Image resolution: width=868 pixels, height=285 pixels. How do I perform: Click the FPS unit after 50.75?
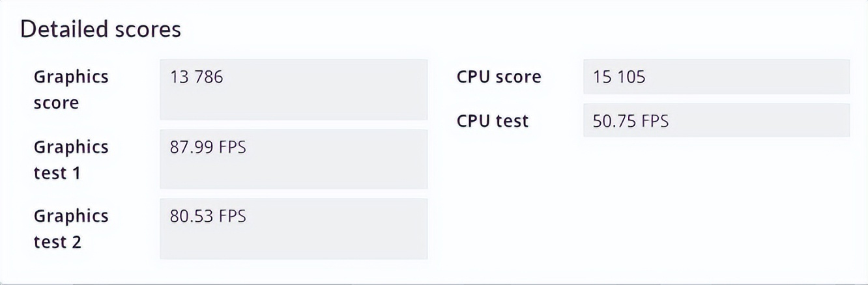coord(654,121)
